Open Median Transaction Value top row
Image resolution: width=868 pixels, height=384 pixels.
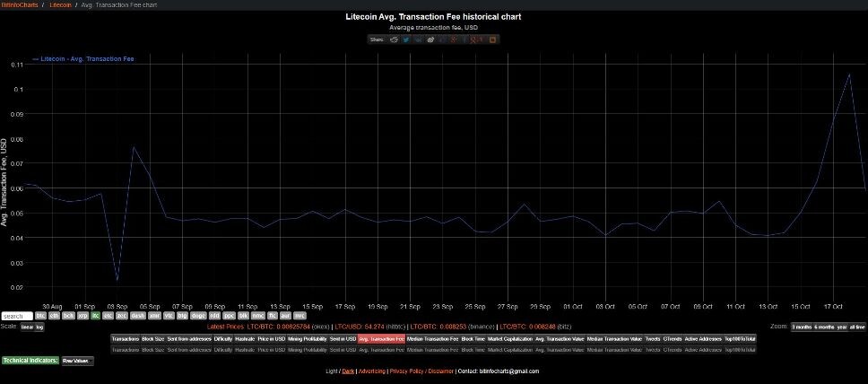pos(614,338)
